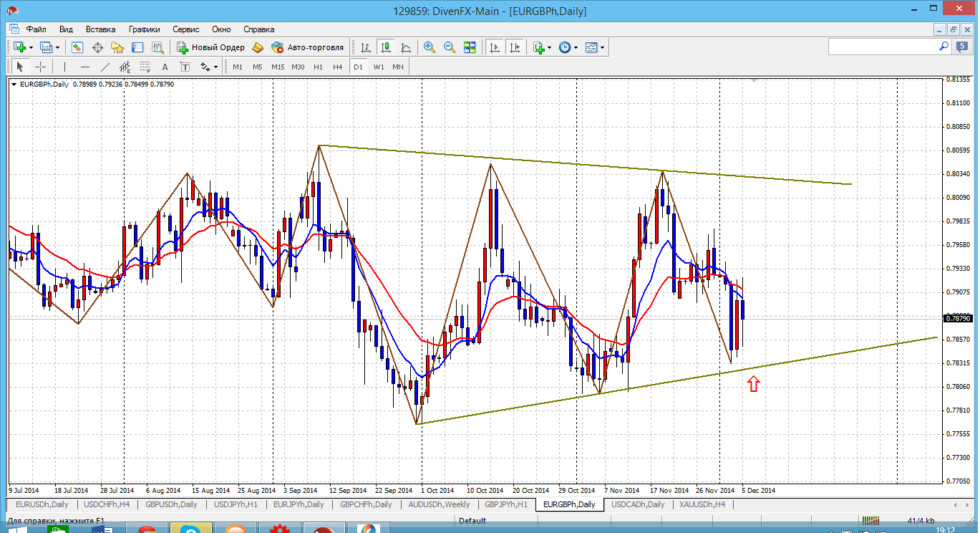This screenshot has width=980, height=533.
Task: Select the crosshair cursor tool
Action: pyautogui.click(x=41, y=67)
